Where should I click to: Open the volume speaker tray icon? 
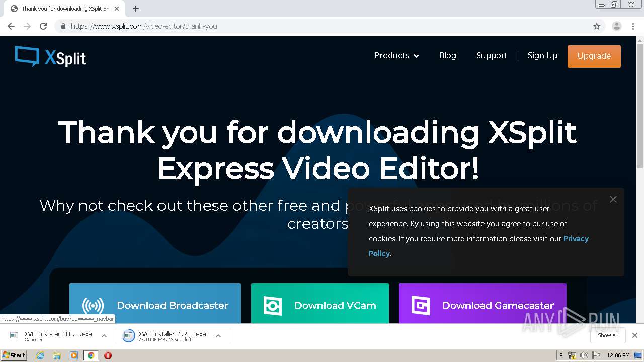pos(584,355)
